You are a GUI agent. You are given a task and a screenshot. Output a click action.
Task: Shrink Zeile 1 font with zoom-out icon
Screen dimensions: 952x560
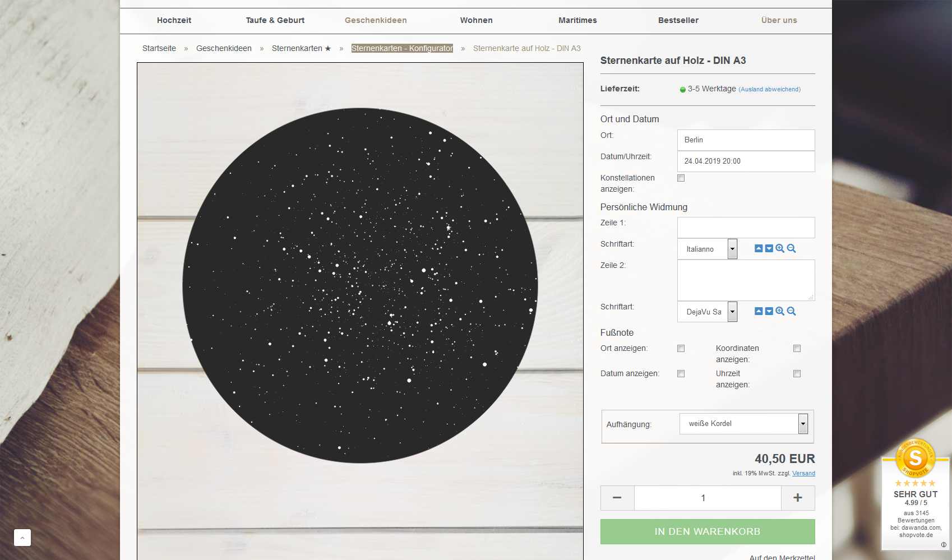click(791, 248)
